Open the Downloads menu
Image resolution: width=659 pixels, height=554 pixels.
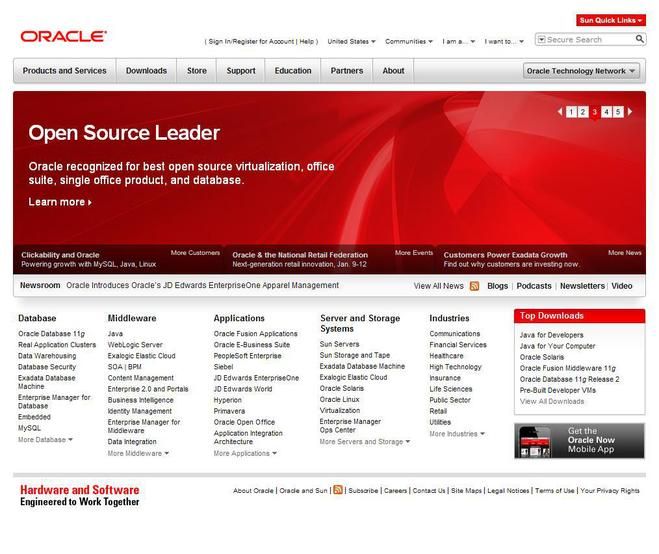click(x=146, y=71)
